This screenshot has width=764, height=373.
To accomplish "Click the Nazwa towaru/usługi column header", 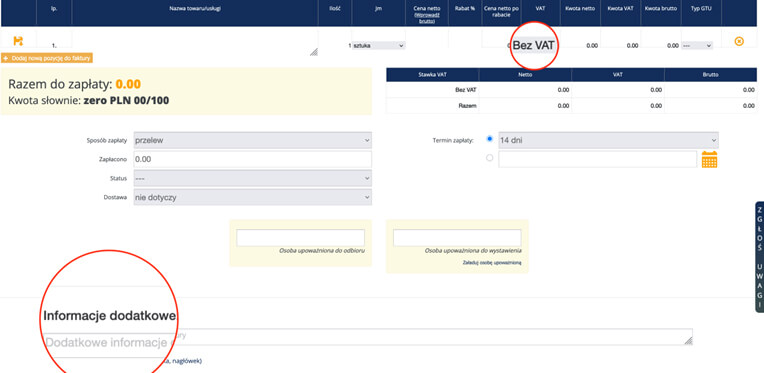I will click(x=195, y=9).
